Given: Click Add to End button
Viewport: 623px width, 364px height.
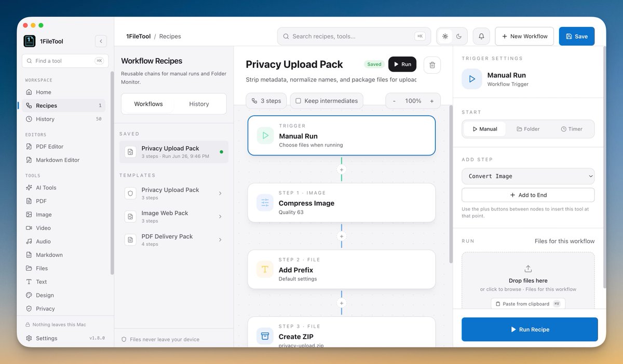Looking at the screenshot, I should (x=528, y=195).
